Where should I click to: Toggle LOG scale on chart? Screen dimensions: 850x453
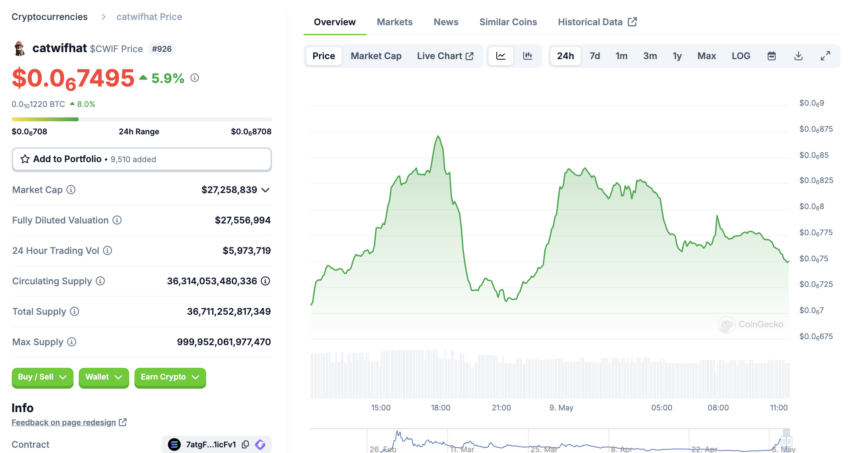740,56
